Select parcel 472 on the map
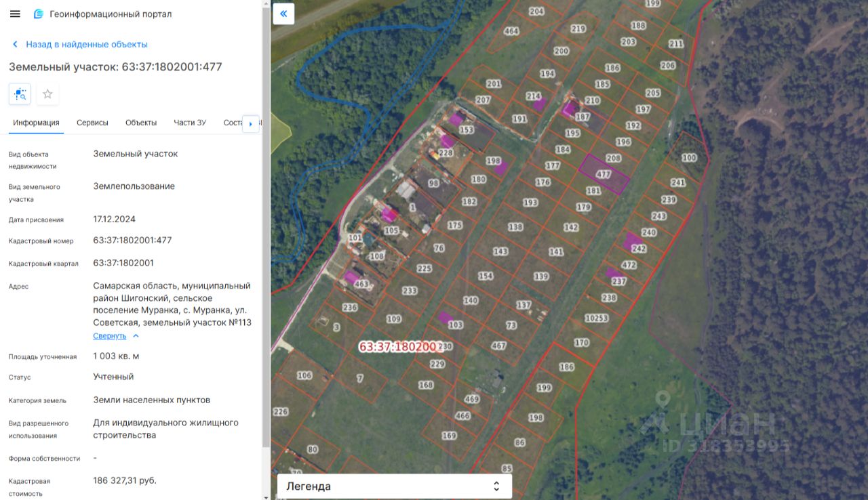This screenshot has height=500, width=868. pyautogui.click(x=629, y=265)
